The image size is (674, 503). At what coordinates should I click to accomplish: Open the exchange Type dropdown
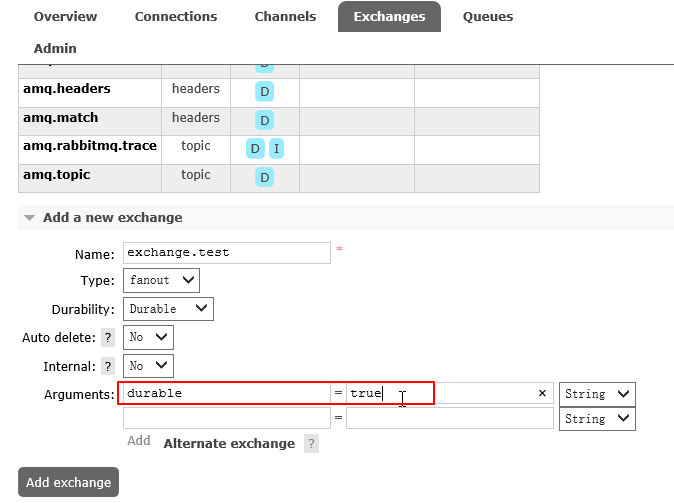(161, 280)
